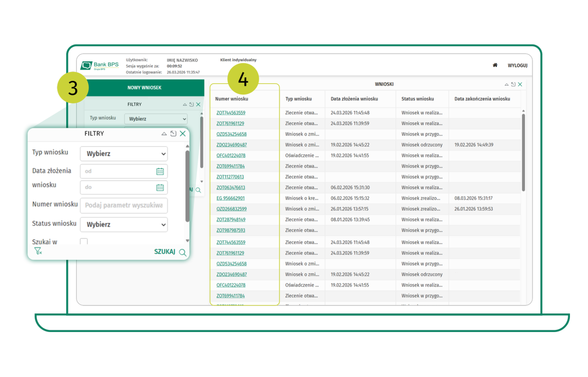Click the scroll up arrow in the enlarged FILTRY panel

click(187, 146)
